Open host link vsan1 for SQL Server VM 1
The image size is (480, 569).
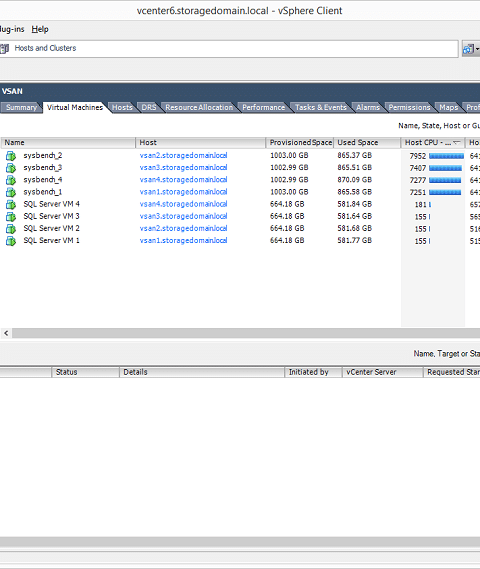(183, 241)
